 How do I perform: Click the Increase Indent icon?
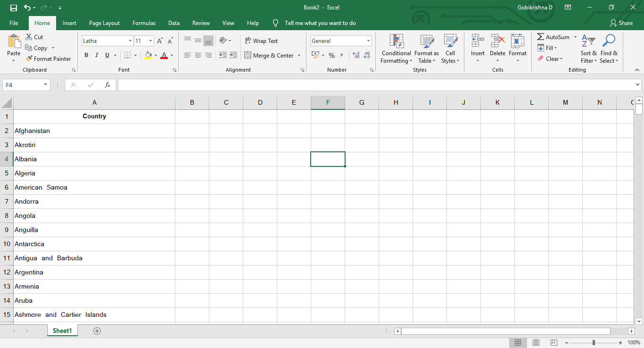pos(233,55)
